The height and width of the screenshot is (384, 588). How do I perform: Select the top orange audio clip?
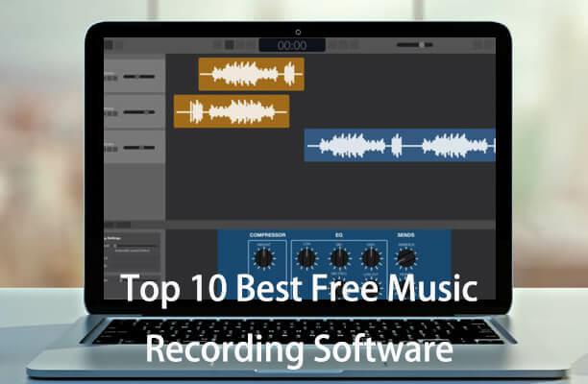(251, 74)
